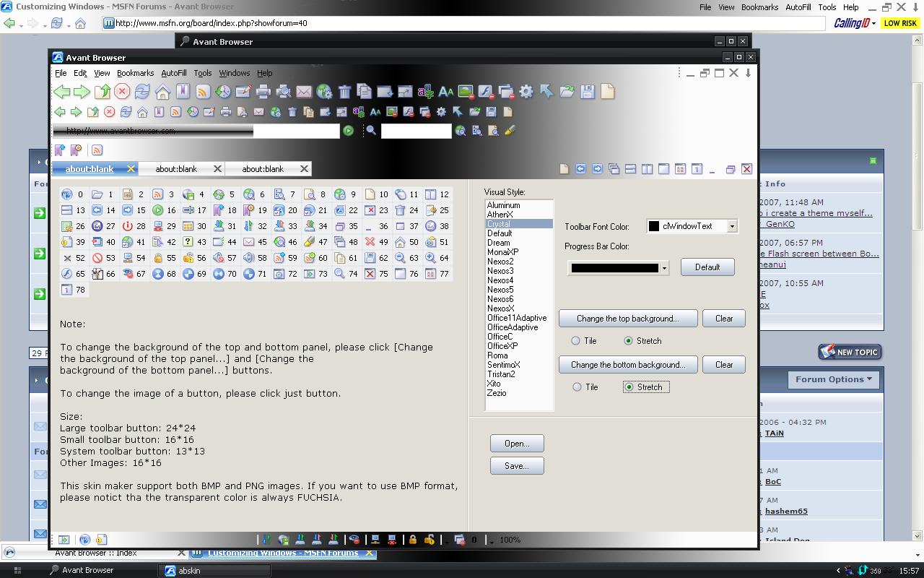Open the large RSS feeds icon

pyautogui.click(x=203, y=92)
